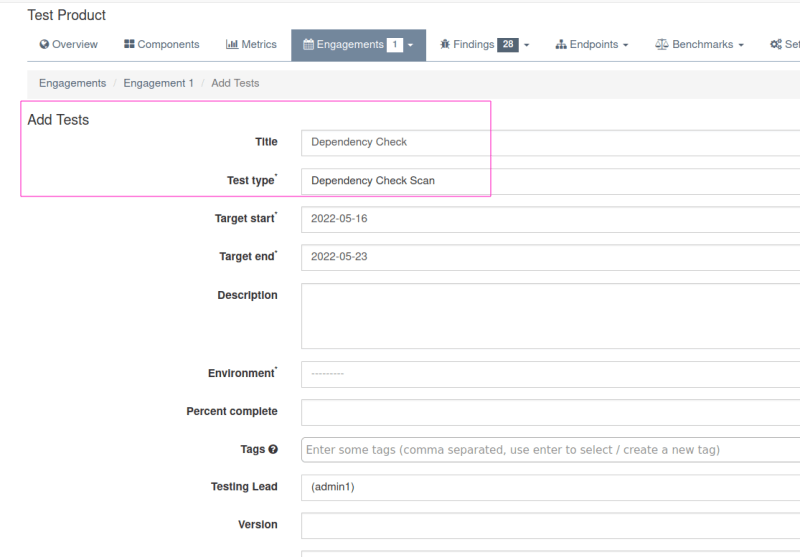Click the Settings gears icon
Viewport: 800px width, 557px height.
coord(776,44)
